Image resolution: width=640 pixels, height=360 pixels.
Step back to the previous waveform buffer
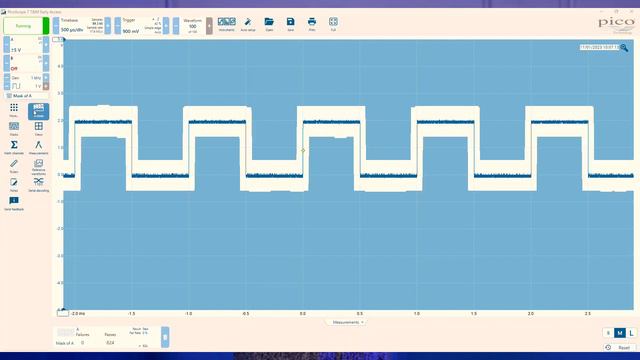coord(176,26)
